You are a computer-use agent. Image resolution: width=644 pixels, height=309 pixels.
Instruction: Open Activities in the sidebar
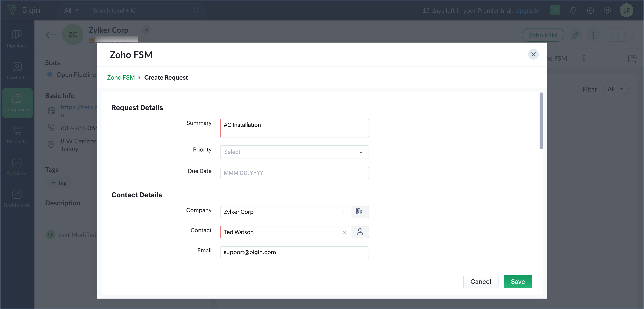17,167
